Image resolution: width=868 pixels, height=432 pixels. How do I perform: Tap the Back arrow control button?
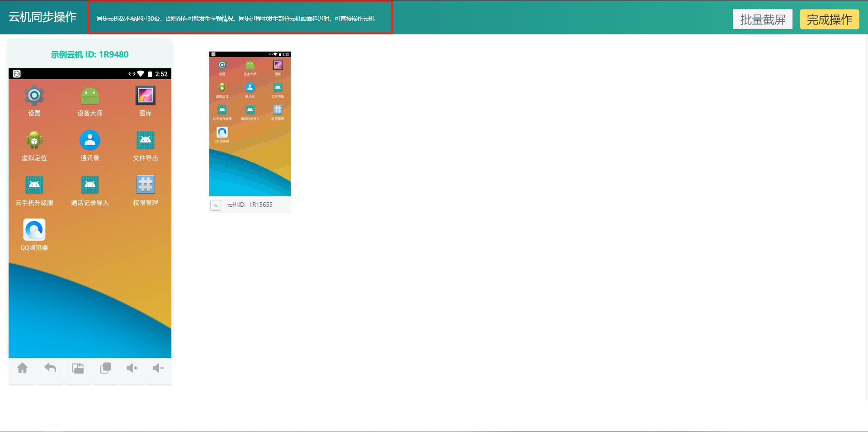50,368
